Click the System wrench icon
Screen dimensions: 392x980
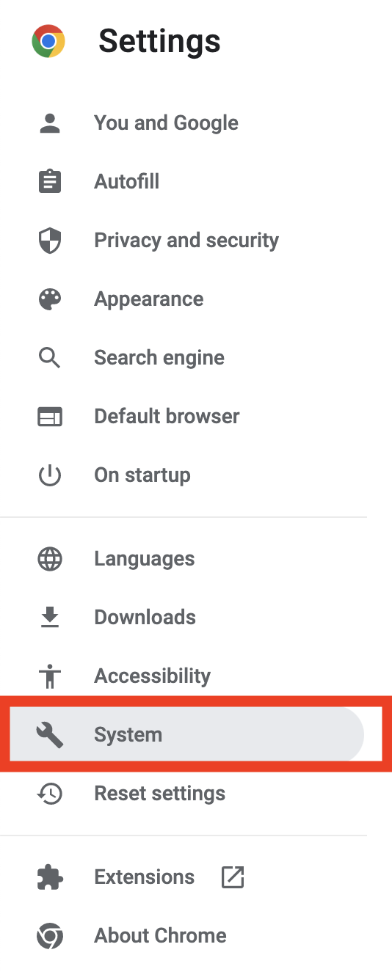click(x=50, y=734)
